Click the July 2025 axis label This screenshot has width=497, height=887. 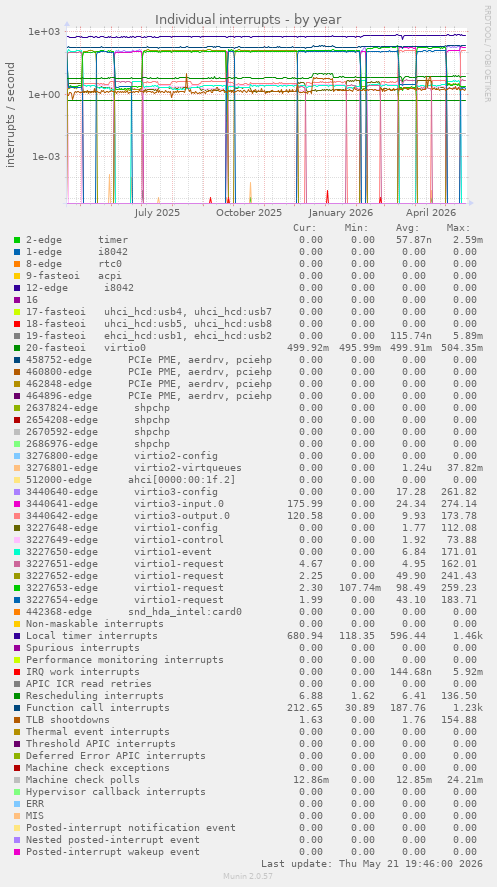click(157, 213)
